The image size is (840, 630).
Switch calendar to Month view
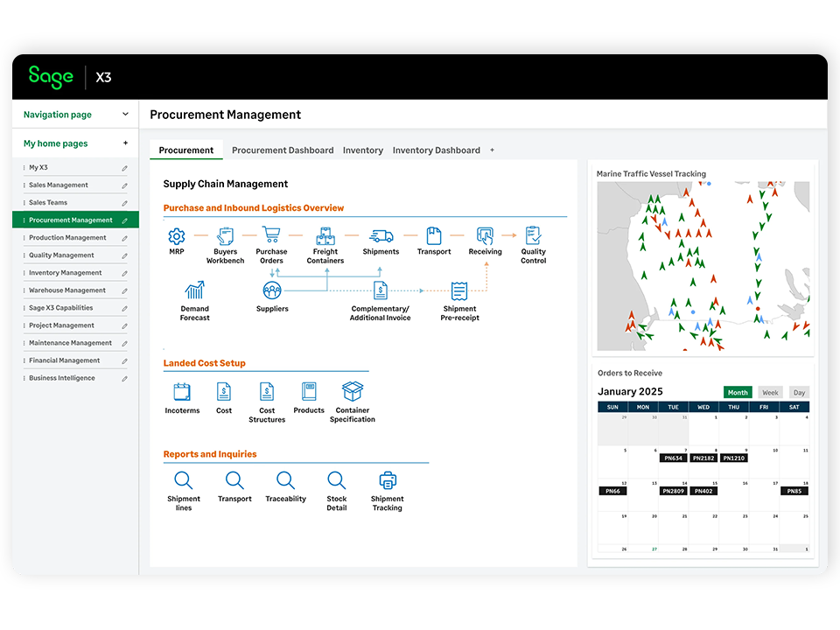coord(738,393)
